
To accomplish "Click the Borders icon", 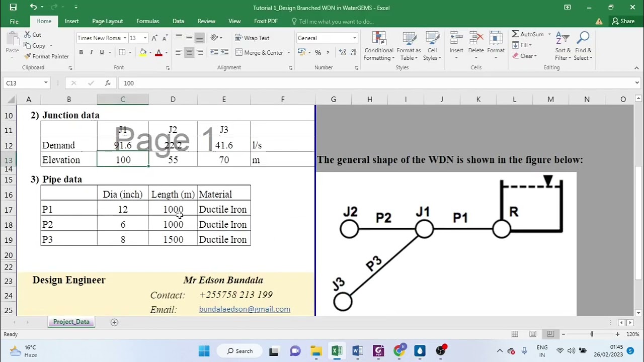I will pos(122,52).
